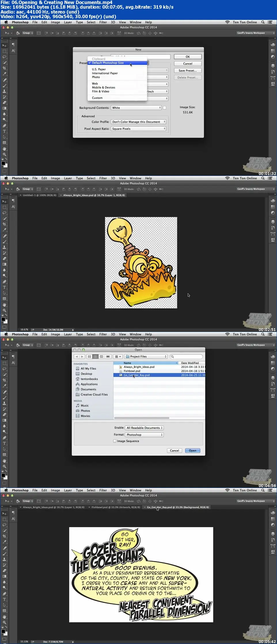Select Move tool in New dialog frame

tap(4, 45)
